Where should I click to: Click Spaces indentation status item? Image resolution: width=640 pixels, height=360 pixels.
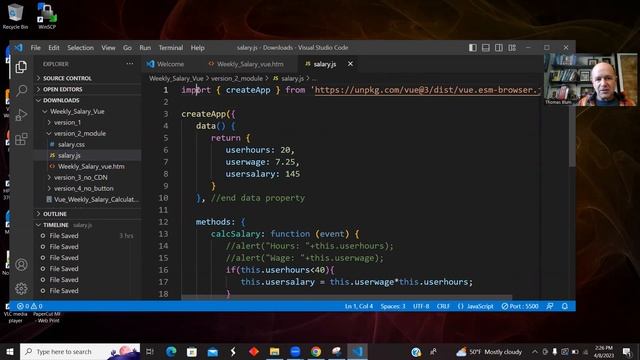coord(393,306)
